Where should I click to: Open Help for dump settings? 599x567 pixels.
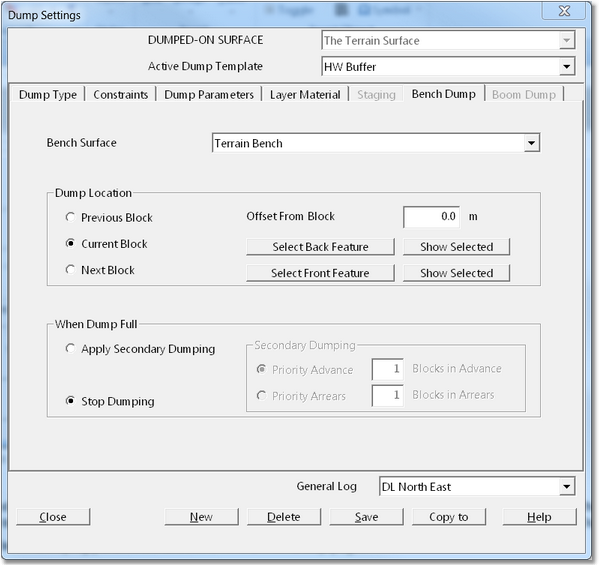coord(539,517)
